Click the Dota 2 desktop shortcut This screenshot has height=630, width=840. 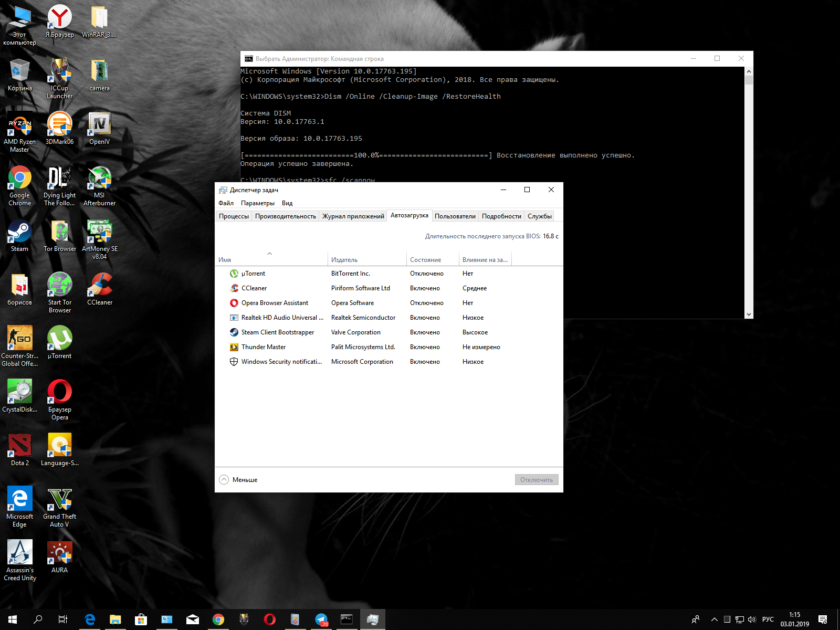[x=20, y=449]
